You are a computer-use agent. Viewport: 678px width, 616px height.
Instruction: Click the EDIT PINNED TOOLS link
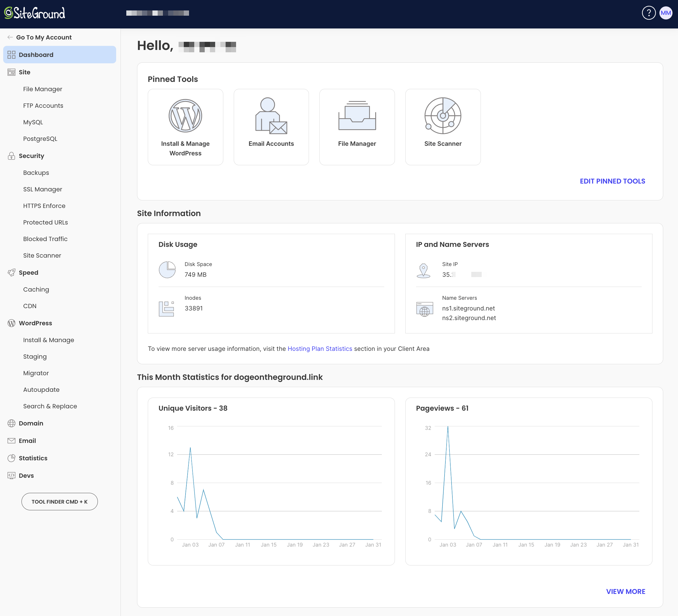coord(612,181)
